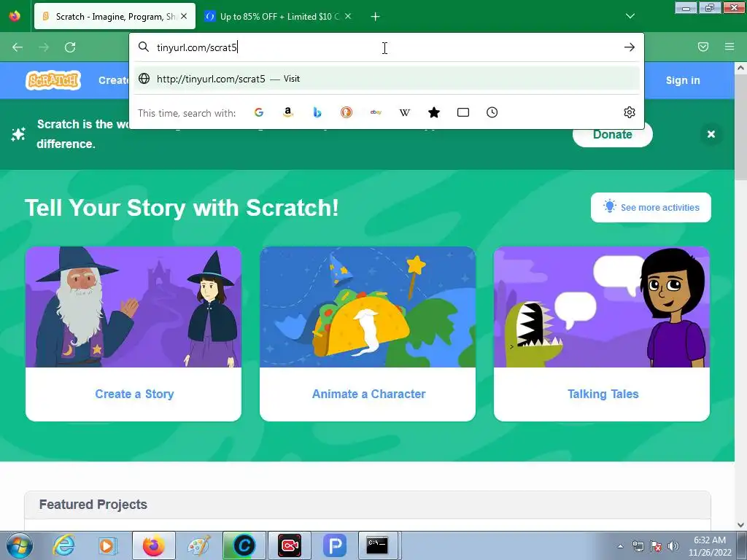Image resolution: width=747 pixels, height=560 pixels.
Task: Search with eBay icon this time
Action: point(376,112)
